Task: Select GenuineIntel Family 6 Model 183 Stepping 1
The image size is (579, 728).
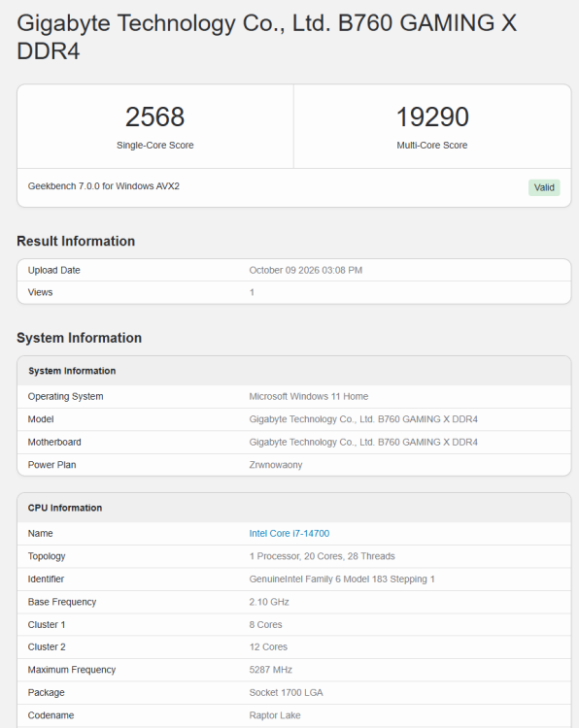Action: [342, 579]
